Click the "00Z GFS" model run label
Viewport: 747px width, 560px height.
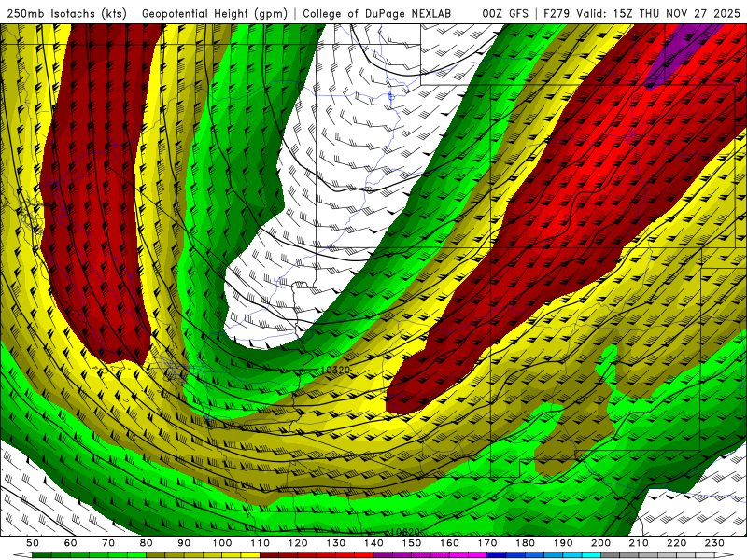pyautogui.click(x=505, y=13)
